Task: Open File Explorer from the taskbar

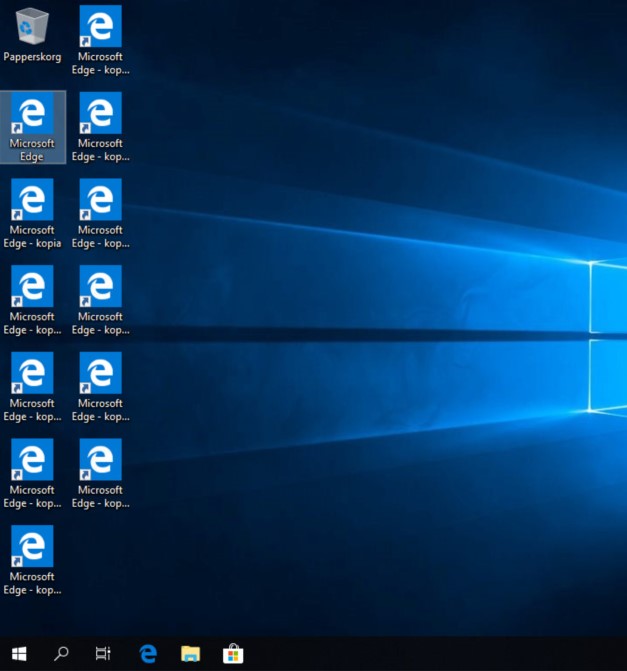Action: pos(190,653)
